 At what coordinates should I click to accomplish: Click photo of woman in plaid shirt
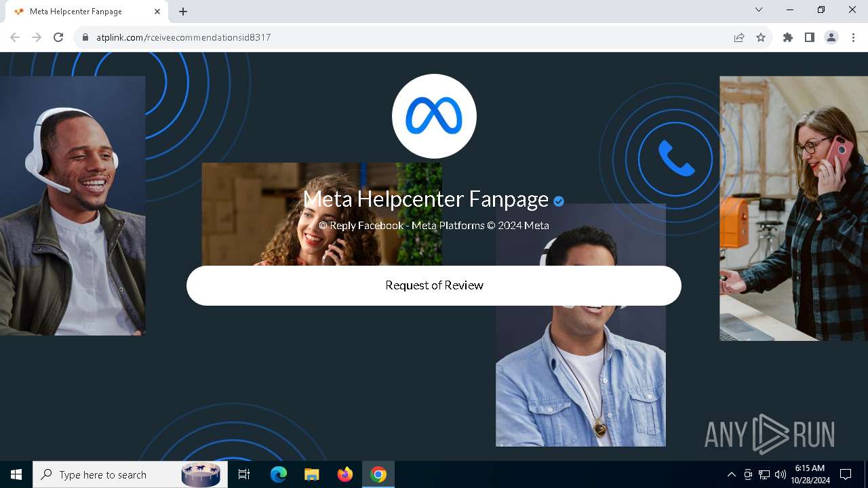pos(793,208)
